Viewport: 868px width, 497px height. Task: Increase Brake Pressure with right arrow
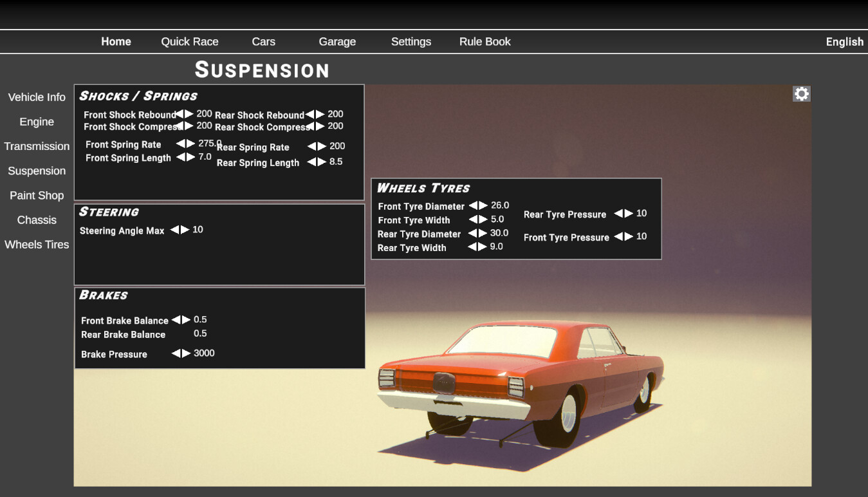coord(187,353)
